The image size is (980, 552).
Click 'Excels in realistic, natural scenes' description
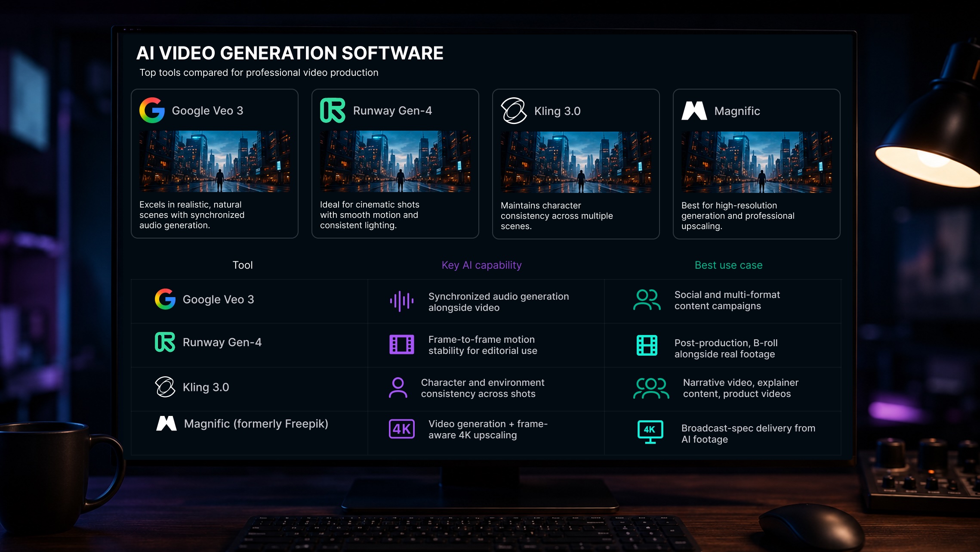tap(192, 215)
